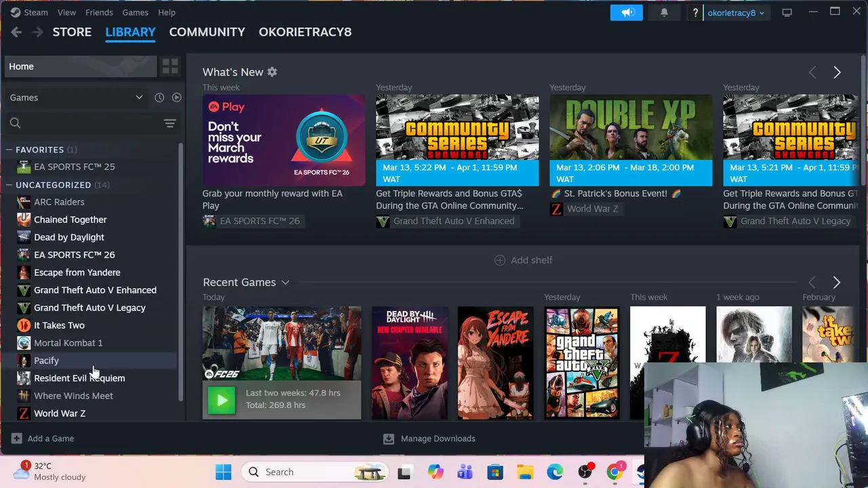Launch Microsoft Edge from taskbar

point(555,472)
